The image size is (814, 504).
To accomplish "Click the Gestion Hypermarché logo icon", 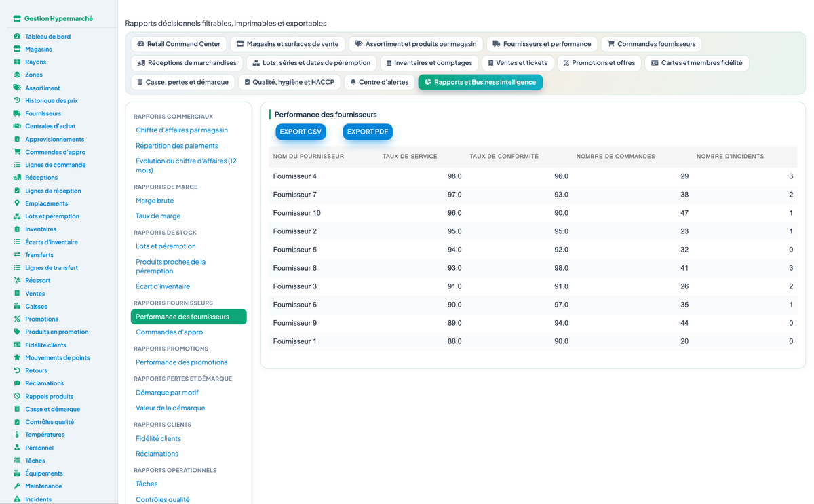I will point(17,18).
